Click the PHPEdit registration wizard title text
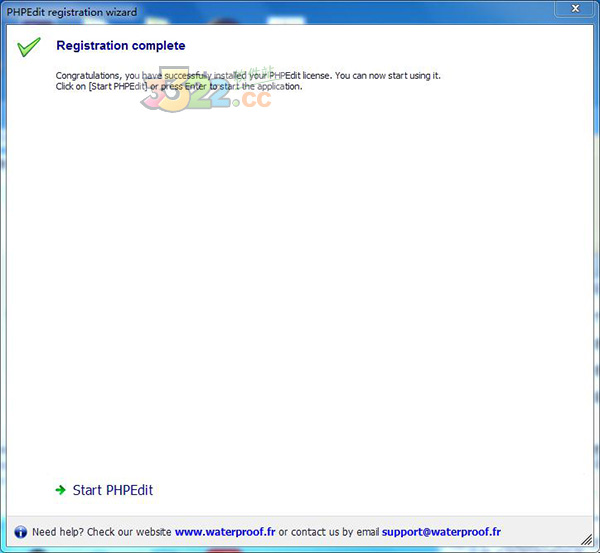600x553 pixels. coord(72,12)
